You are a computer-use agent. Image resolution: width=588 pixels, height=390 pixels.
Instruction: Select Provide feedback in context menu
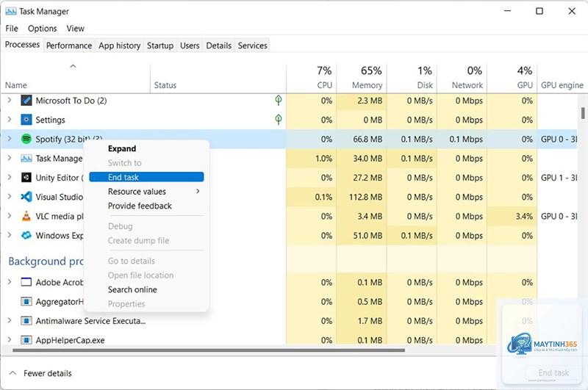[x=146, y=206]
